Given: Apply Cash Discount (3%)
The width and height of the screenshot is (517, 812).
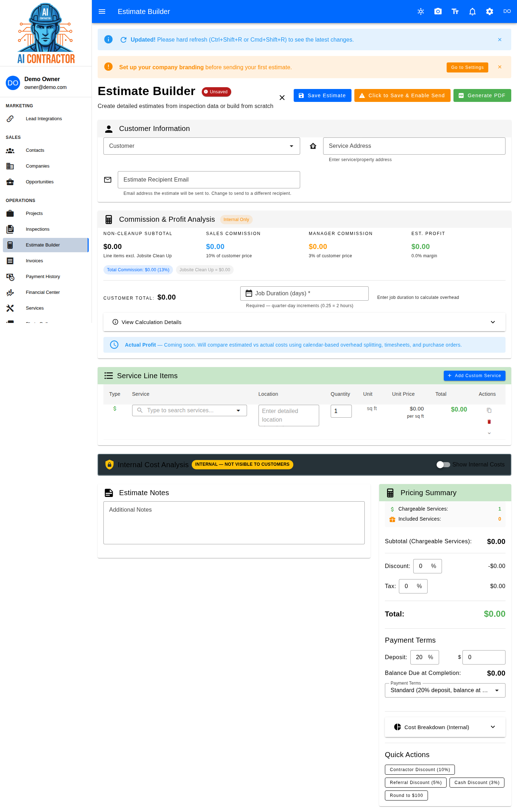Looking at the screenshot, I should point(477,783).
